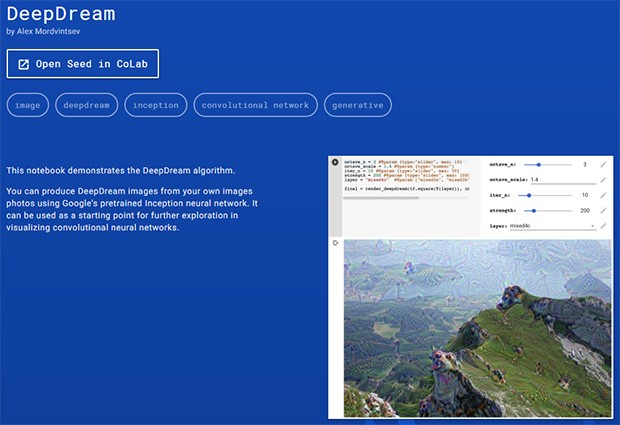This screenshot has width=620, height=425.
Task: Click the render_deepdream code line
Action: coord(406,189)
